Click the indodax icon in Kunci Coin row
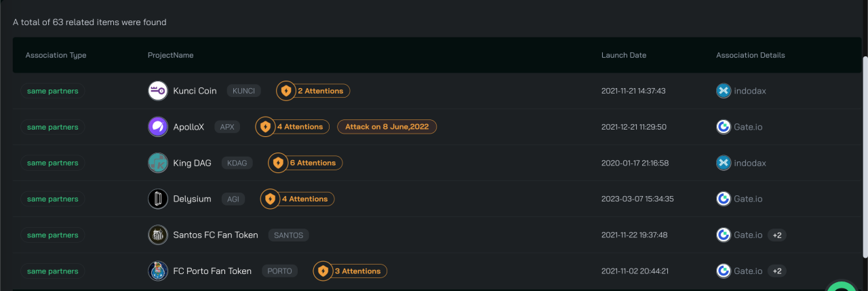 click(724, 91)
